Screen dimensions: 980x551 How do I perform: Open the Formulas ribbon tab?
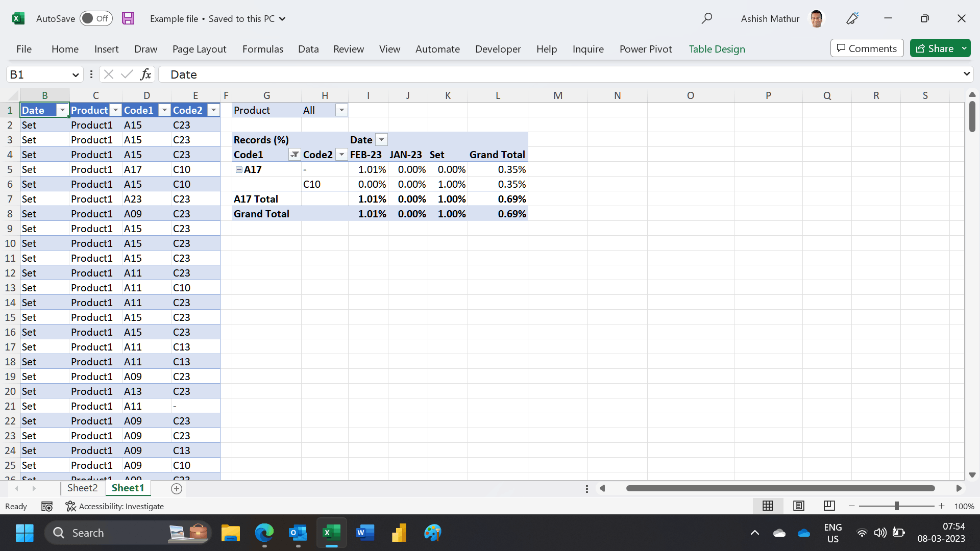tap(263, 49)
